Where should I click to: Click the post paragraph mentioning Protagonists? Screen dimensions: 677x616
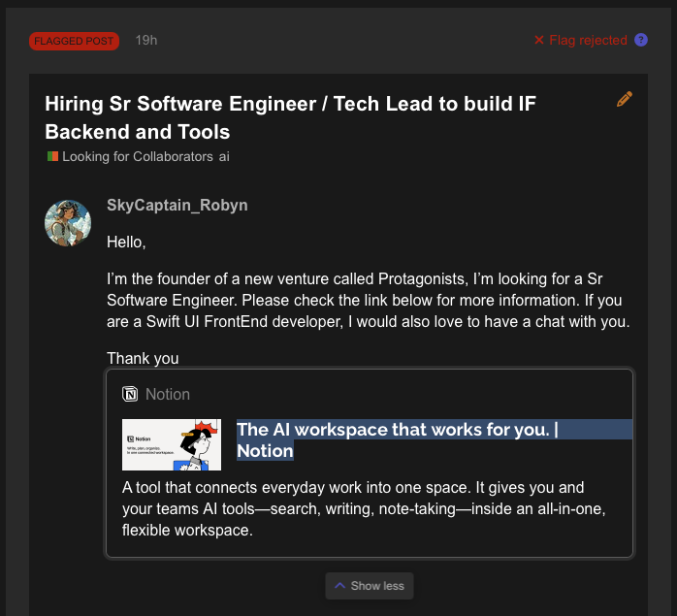pos(369,300)
